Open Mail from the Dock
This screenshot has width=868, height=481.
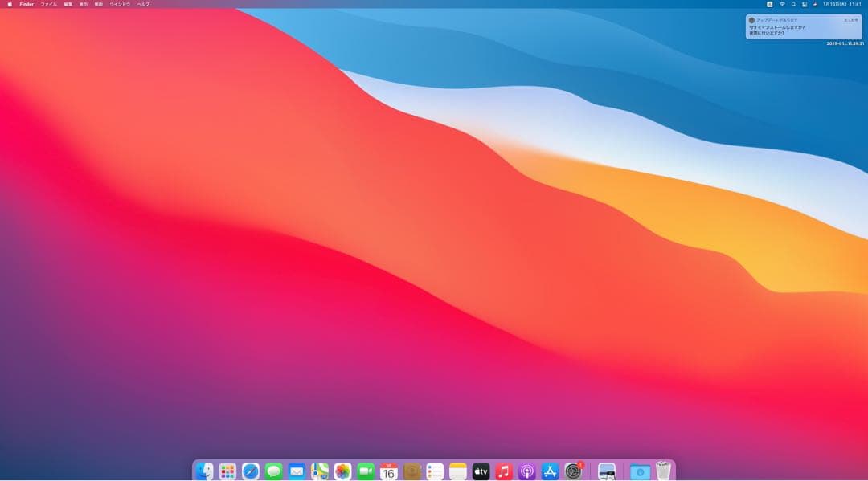[296, 472]
